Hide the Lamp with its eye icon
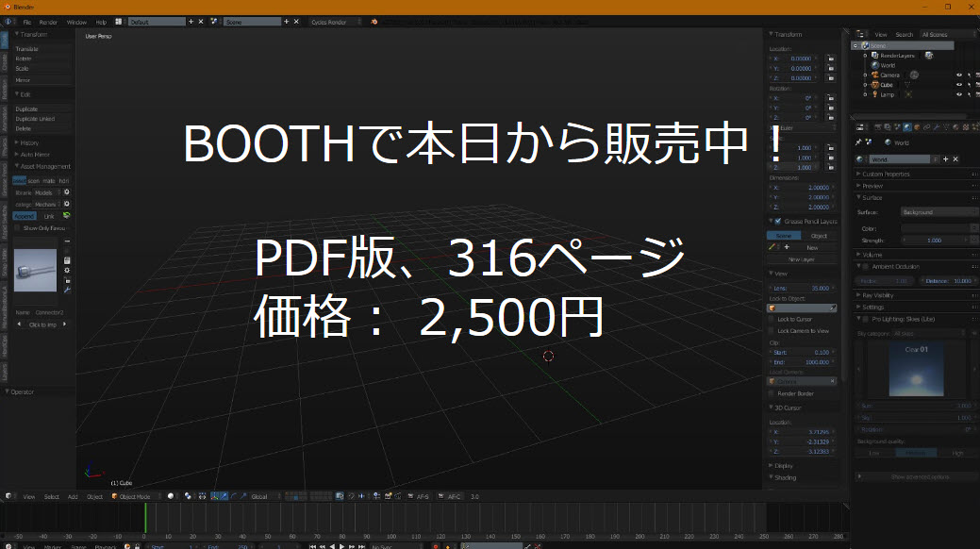 958,95
